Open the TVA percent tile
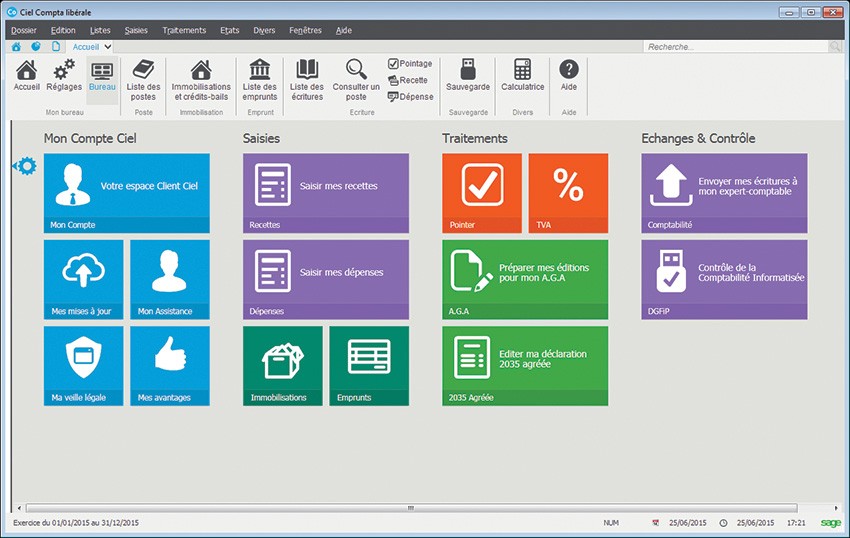This screenshot has height=538, width=850. (x=567, y=193)
